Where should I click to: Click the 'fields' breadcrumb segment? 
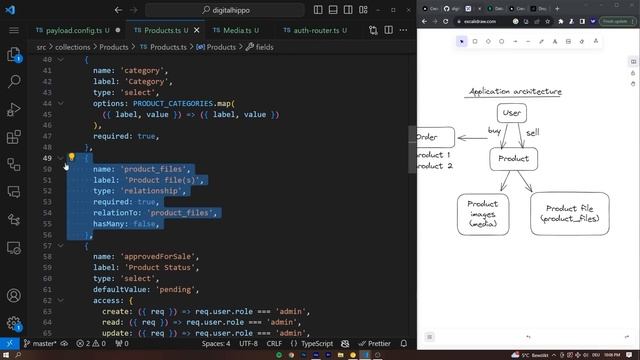(264, 47)
